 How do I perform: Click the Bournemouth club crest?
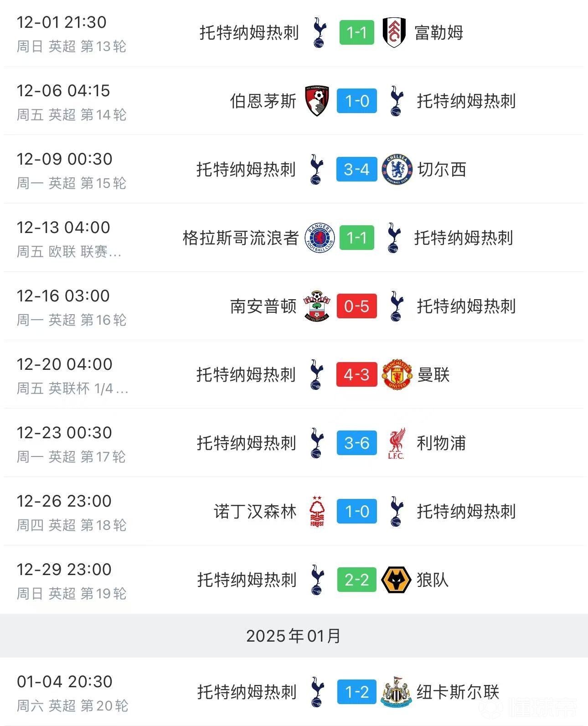point(317,101)
